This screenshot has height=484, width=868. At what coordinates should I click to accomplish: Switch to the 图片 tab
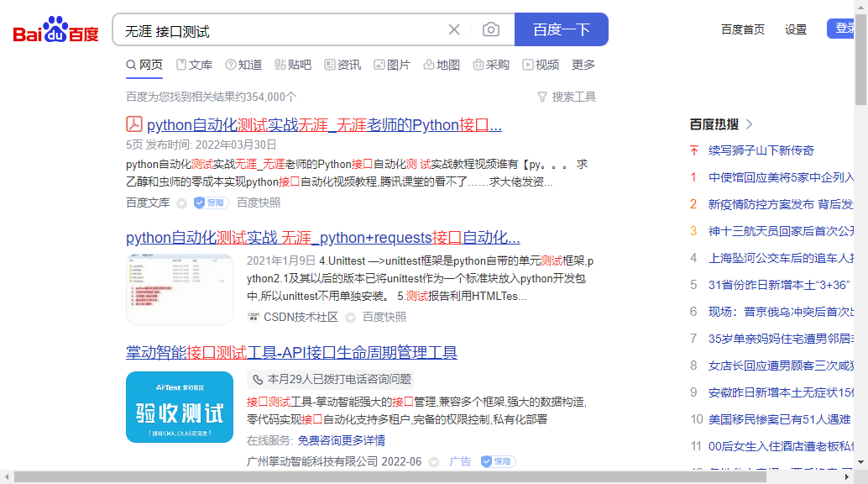click(392, 65)
